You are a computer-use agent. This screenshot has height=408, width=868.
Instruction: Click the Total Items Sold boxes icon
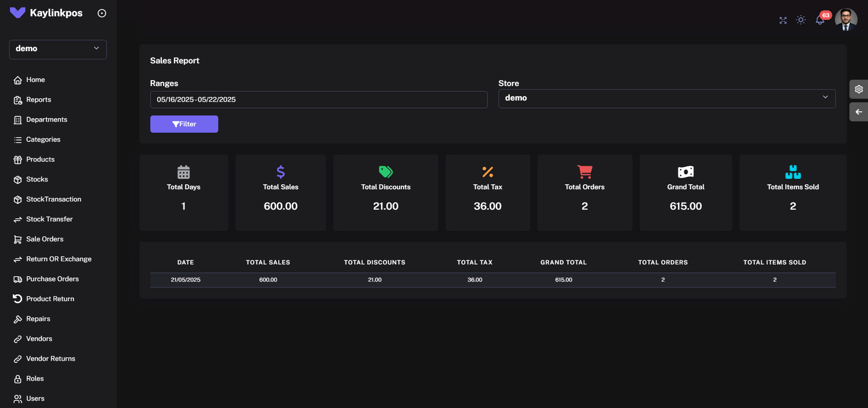click(x=793, y=172)
